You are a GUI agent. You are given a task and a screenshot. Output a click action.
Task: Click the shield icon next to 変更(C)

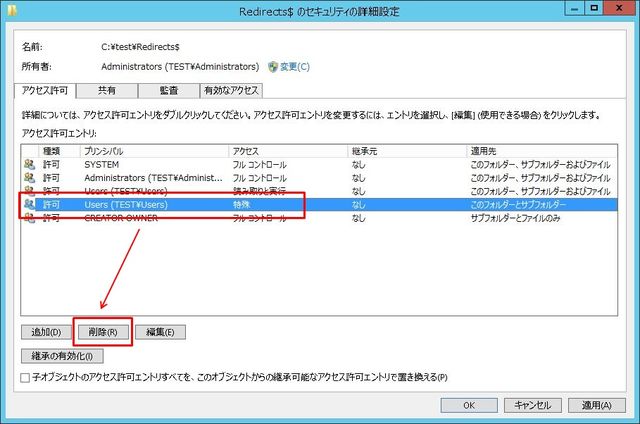point(273,67)
